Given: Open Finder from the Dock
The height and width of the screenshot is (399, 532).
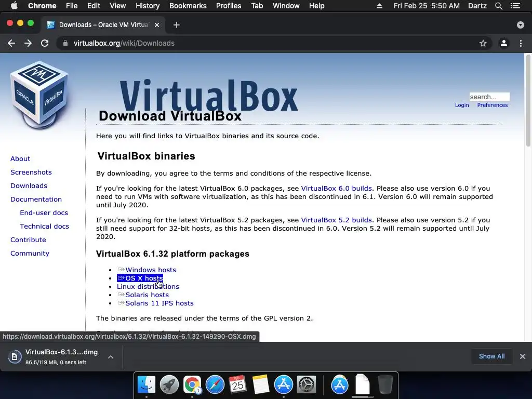Looking at the screenshot, I should click(147, 385).
